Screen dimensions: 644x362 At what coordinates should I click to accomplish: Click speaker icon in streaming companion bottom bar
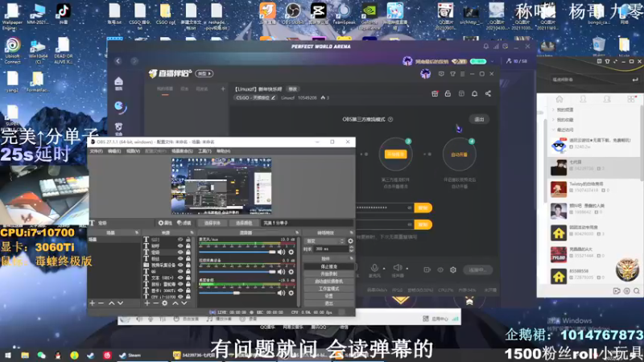(x=397, y=268)
